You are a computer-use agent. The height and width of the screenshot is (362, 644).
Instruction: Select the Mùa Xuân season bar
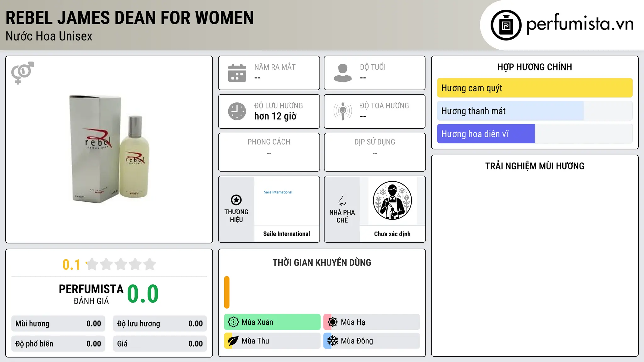click(272, 322)
